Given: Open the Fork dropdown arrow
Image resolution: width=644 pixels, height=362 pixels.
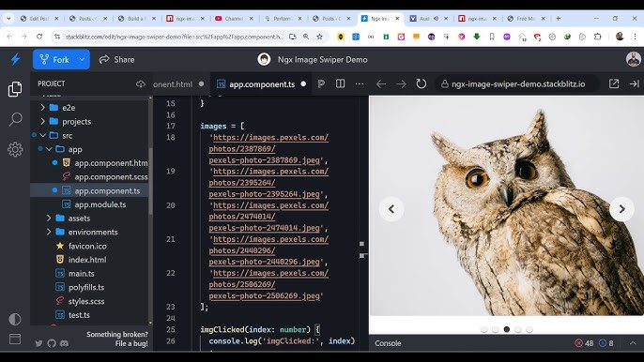Looking at the screenshot, I should tap(83, 60).
